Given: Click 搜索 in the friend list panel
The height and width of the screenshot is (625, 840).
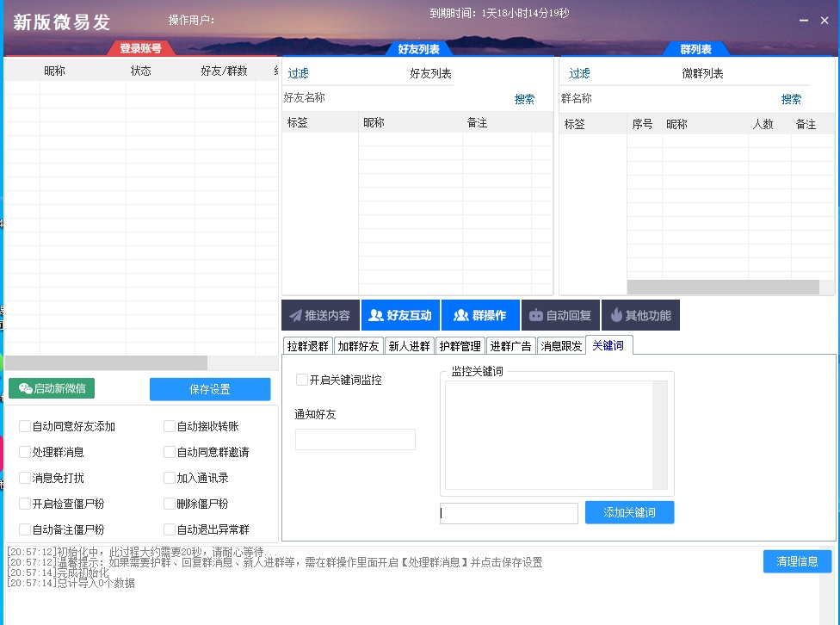Looking at the screenshot, I should point(524,99).
